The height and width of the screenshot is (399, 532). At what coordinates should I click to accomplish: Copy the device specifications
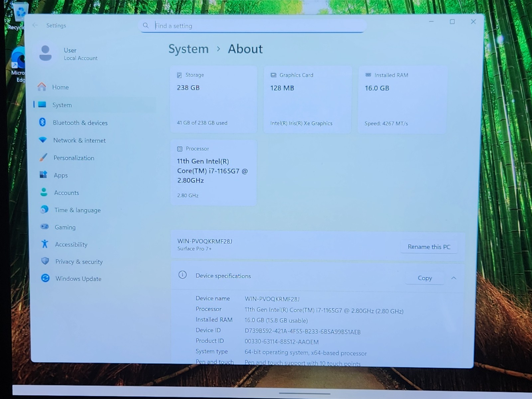[x=425, y=278]
